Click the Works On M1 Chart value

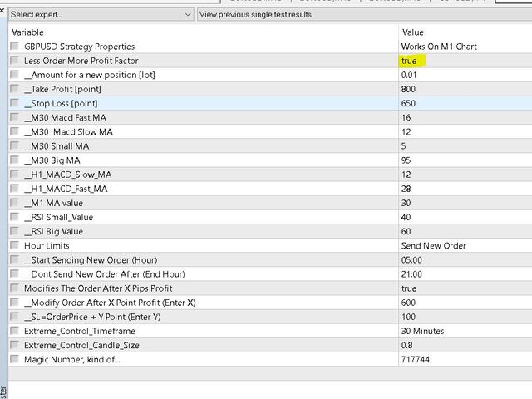pos(439,47)
